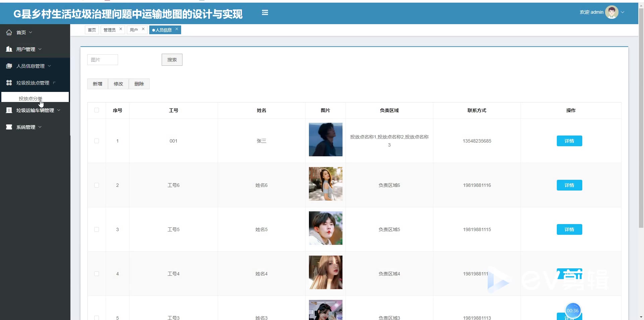Screen dimensions: 644x320
Task: Click the 人员信息管理 sidebar icon
Action: [x=9, y=66]
